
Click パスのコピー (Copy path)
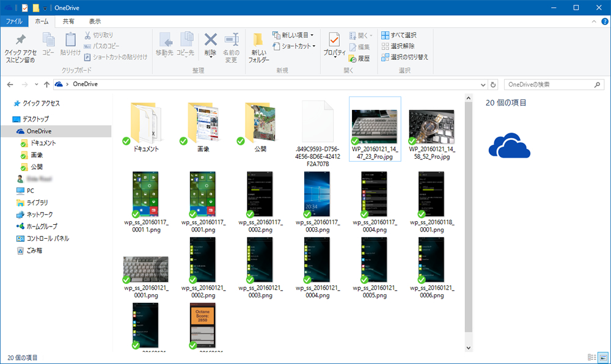coord(101,46)
